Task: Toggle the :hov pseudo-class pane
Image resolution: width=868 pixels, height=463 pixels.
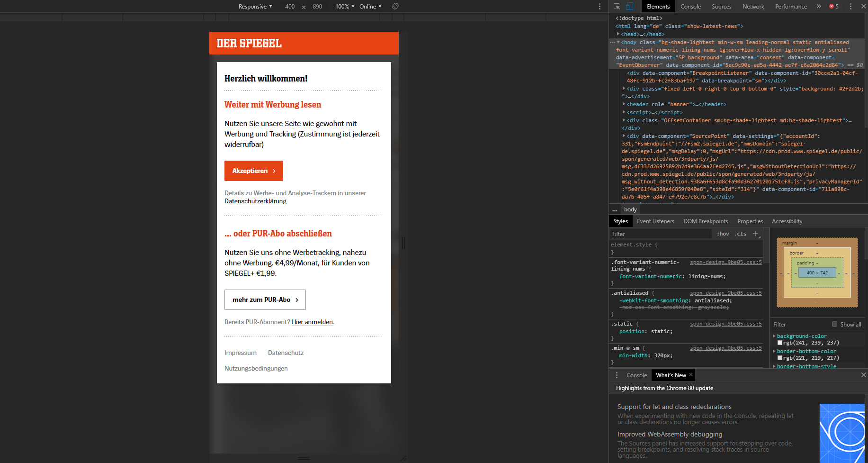Action: click(x=723, y=234)
